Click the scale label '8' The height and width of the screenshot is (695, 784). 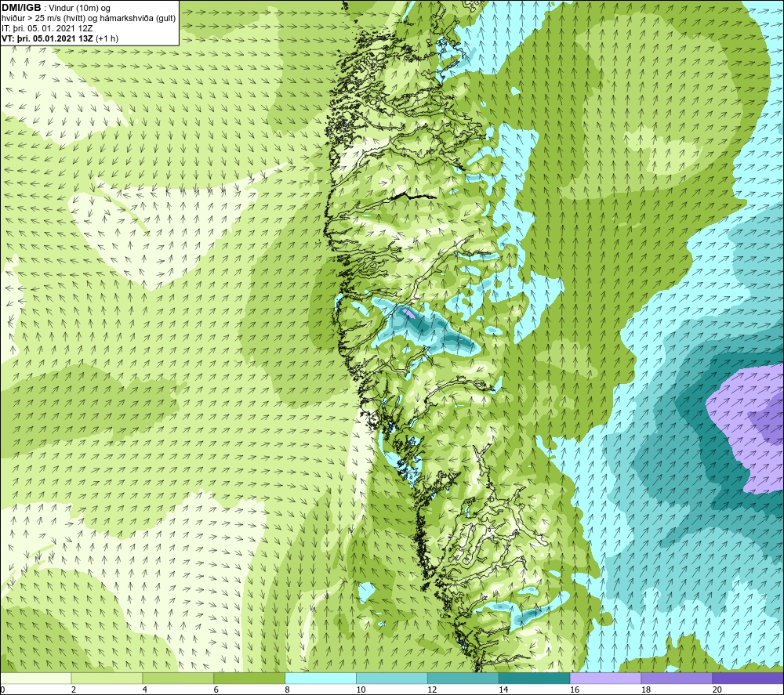[x=287, y=690]
